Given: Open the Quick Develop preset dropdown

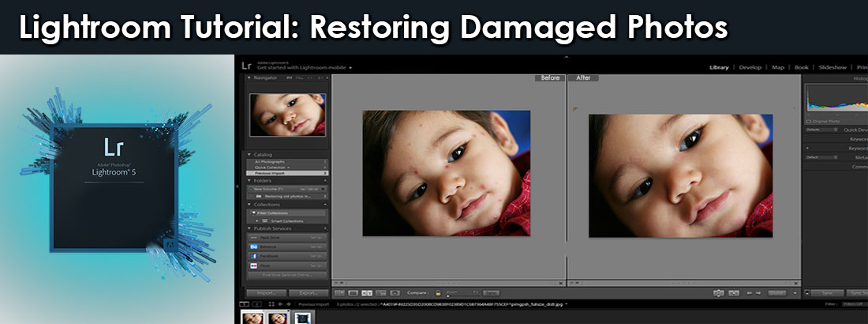Looking at the screenshot, I should click(x=822, y=130).
